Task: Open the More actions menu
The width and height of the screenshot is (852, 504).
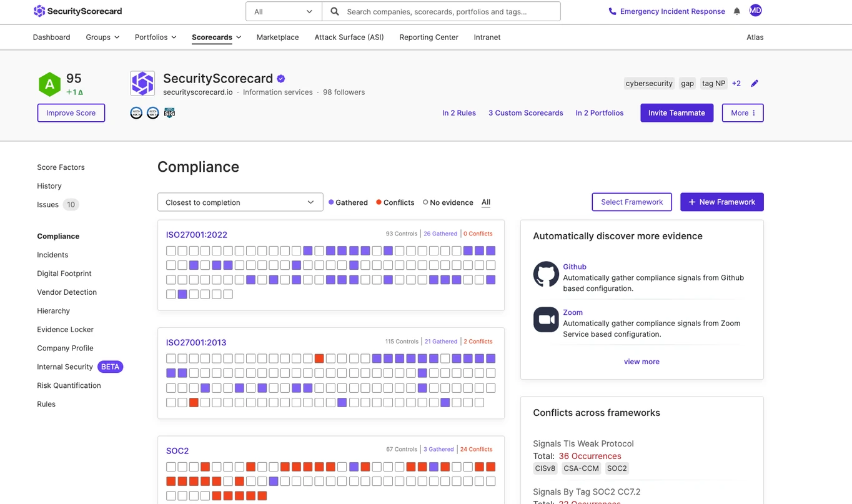Action: coord(743,113)
